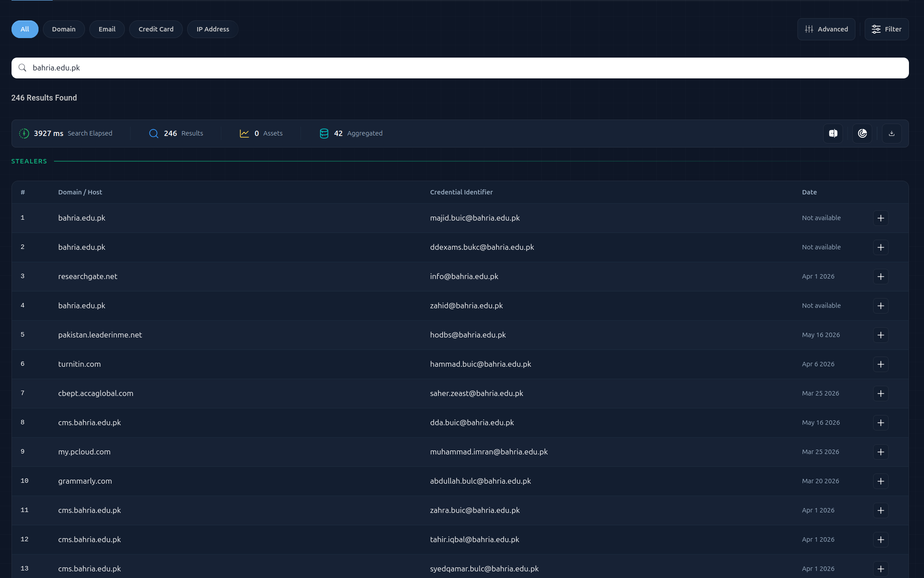Click the Aggregated database icon
The width and height of the screenshot is (924, 578).
(324, 133)
